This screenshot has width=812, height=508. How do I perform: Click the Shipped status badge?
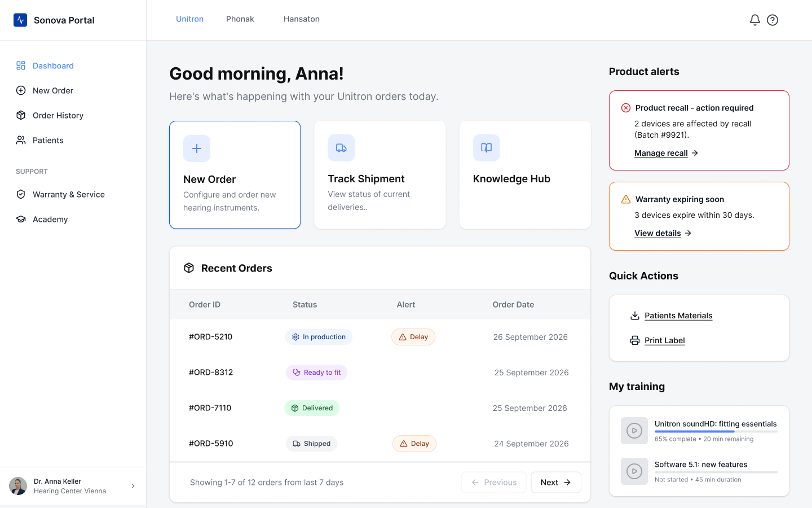click(x=311, y=444)
